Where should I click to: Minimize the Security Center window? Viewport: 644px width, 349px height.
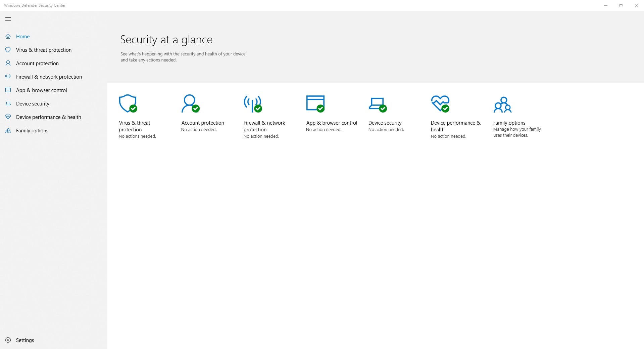(606, 5)
